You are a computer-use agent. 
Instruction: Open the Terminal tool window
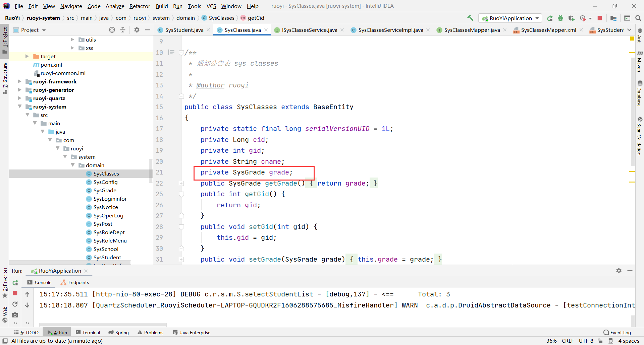coord(88,333)
